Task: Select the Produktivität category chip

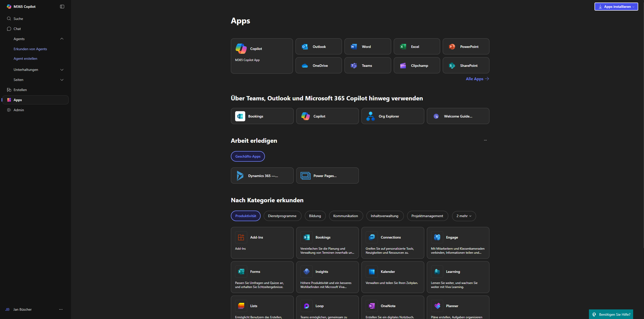Action: pyautogui.click(x=245, y=216)
